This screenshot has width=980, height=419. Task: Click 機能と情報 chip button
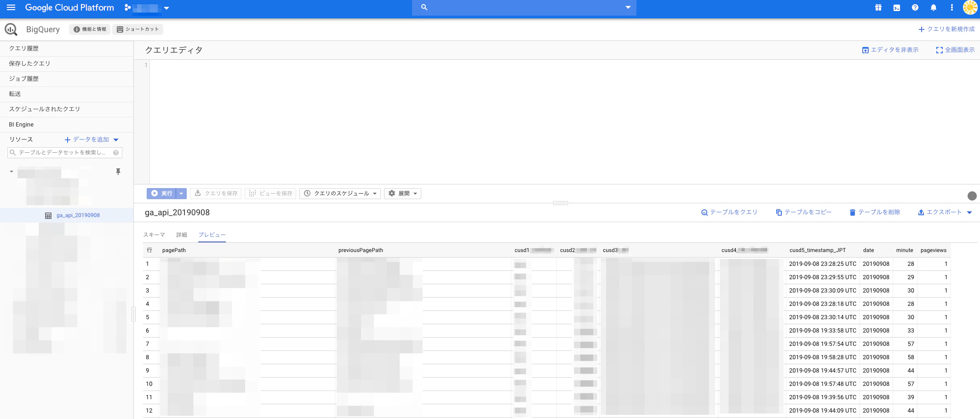point(90,29)
